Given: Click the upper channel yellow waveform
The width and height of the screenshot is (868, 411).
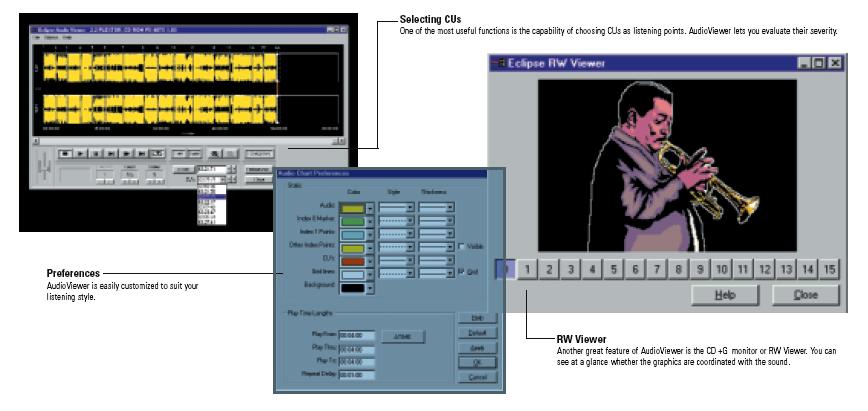Looking at the screenshot, I should 161,67.
